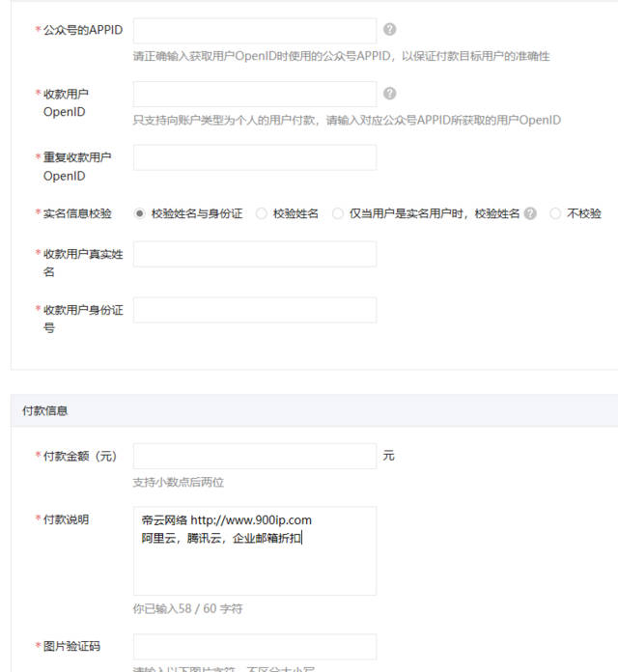Click help icon beside 公众号的APPID field
Screen dimensions: 618x672
[389, 29]
